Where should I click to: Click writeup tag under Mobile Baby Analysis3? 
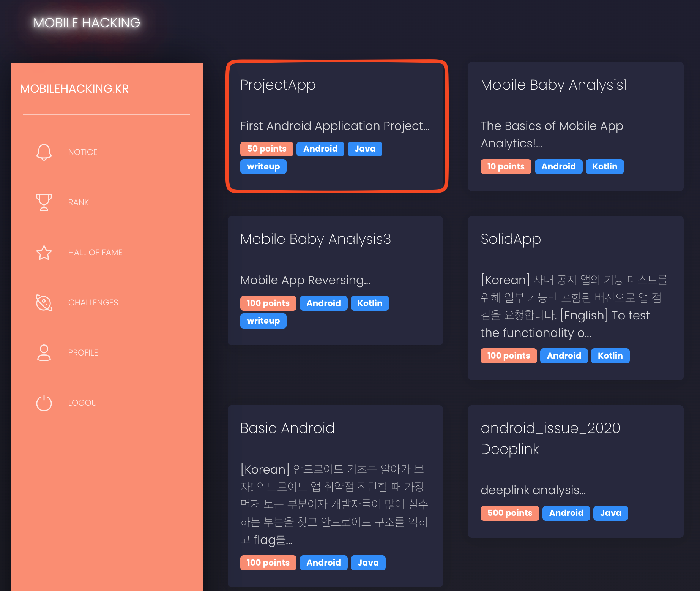coord(263,321)
